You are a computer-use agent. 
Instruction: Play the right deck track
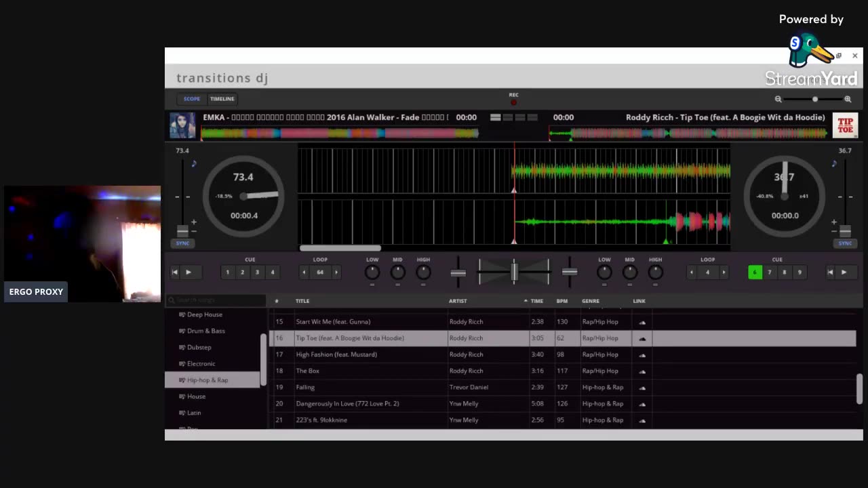844,272
